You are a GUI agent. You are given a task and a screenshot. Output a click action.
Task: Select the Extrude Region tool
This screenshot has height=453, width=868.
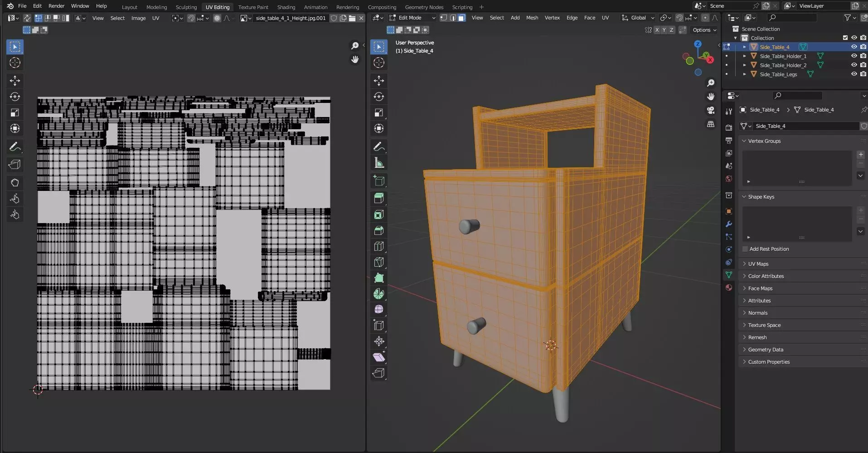[379, 198]
